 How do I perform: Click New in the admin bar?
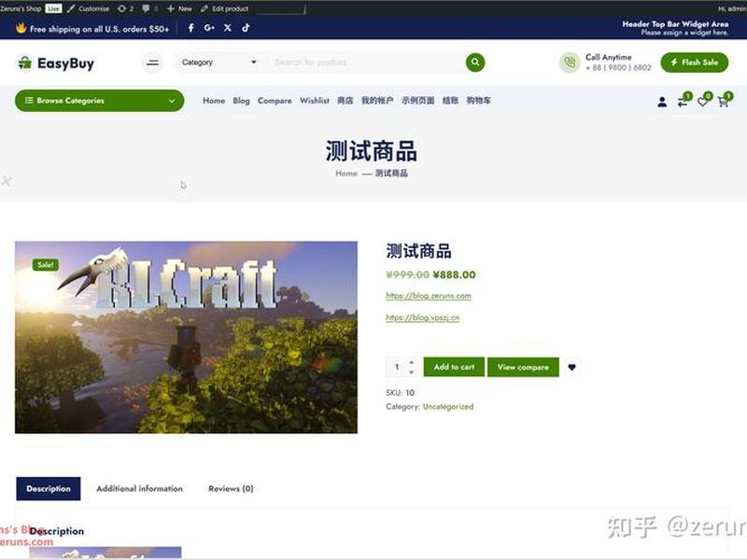coord(179,8)
